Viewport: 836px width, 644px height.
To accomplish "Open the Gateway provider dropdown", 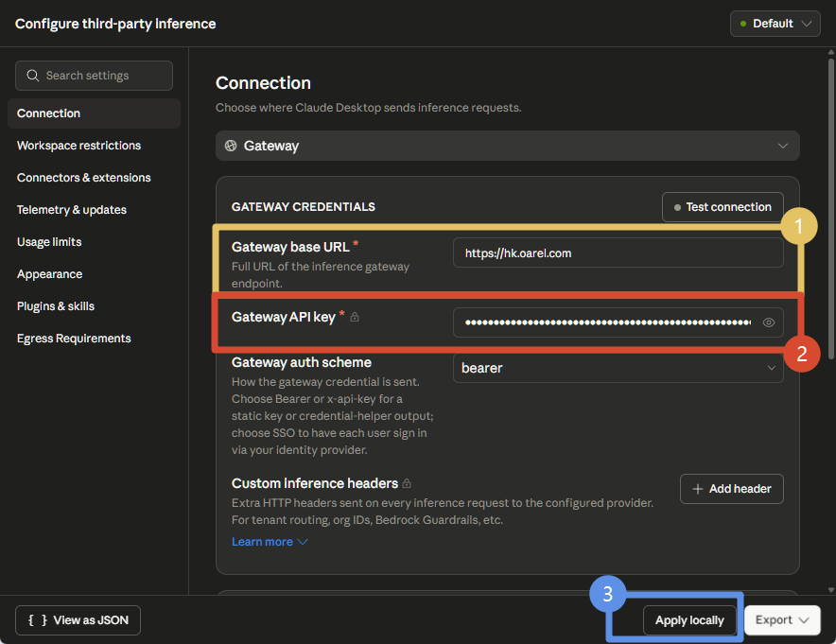I will pyautogui.click(x=508, y=146).
